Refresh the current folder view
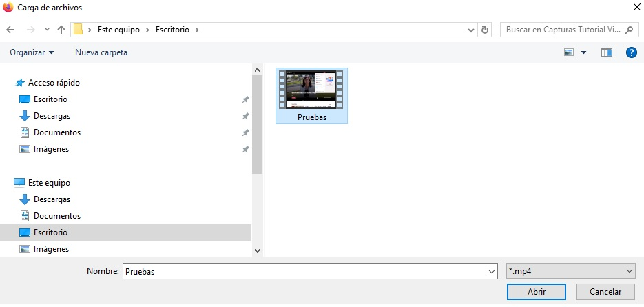 (x=485, y=30)
